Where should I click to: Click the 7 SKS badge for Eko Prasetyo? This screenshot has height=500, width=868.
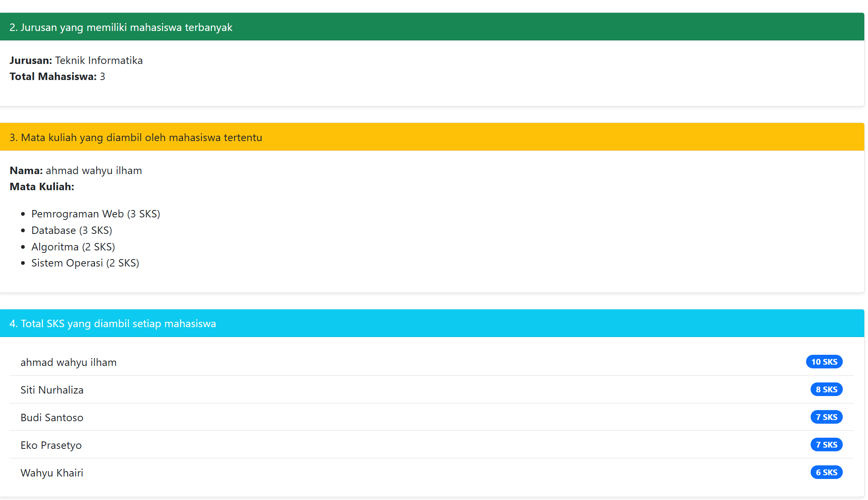tap(826, 445)
